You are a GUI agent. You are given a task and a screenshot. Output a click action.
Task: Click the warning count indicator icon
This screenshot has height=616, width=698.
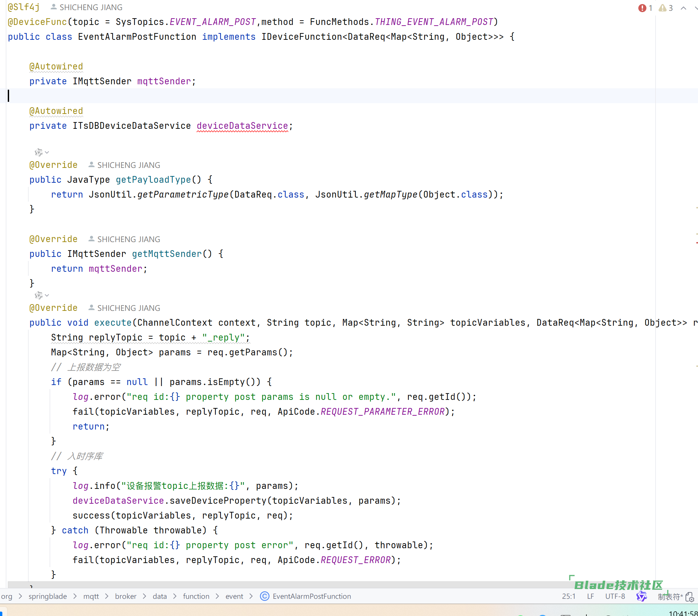coord(663,8)
